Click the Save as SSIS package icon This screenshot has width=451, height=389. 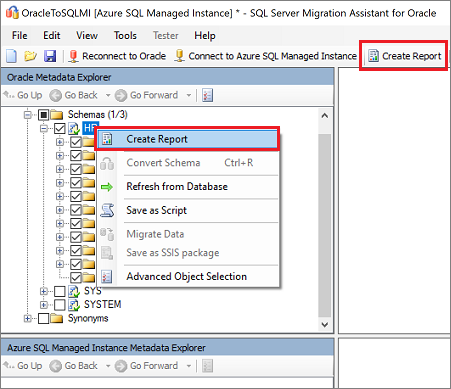tap(107, 253)
